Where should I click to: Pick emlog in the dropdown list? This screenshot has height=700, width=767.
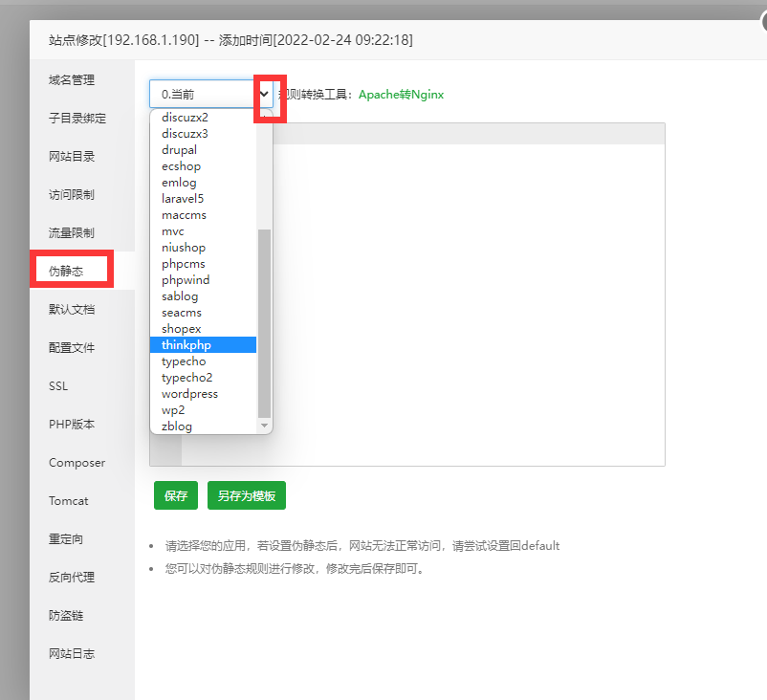click(203, 183)
